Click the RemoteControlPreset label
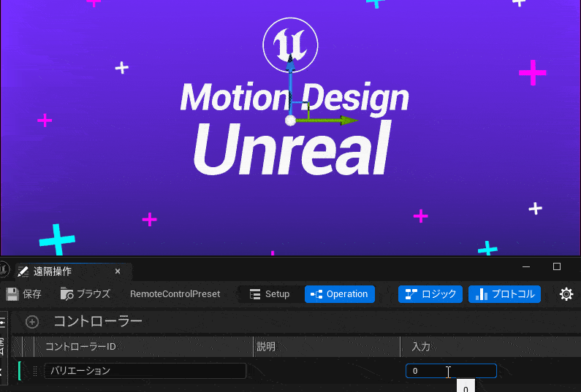The image size is (581, 392). (175, 294)
